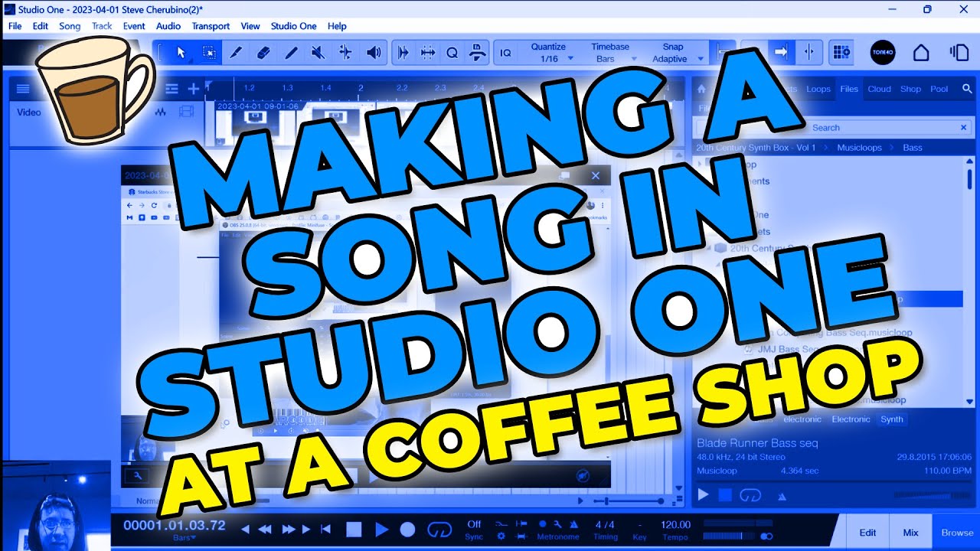Open the macro grid icon in the toolbar
Screen dimensions: 980x551
tap(841, 53)
